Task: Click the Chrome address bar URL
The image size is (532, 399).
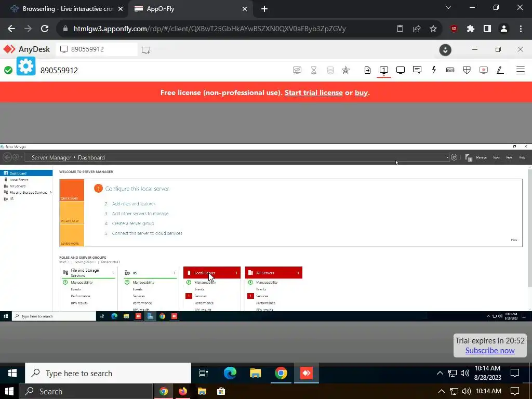Action: point(210,29)
